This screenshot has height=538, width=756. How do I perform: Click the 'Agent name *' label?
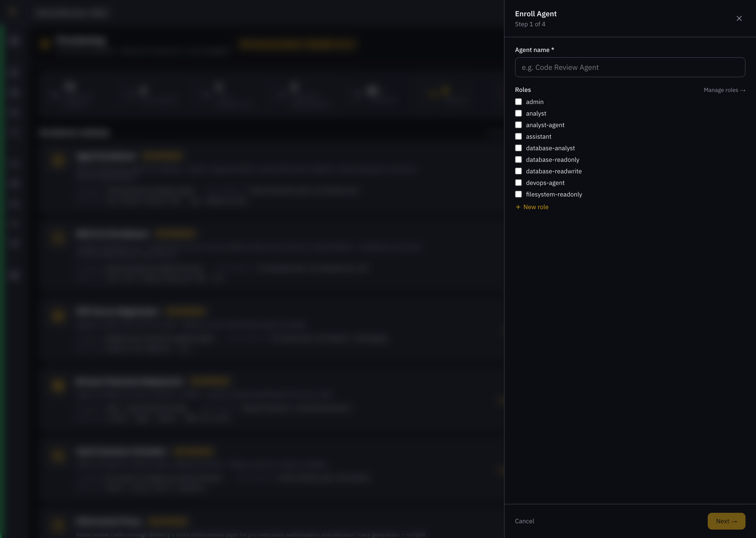(x=534, y=50)
